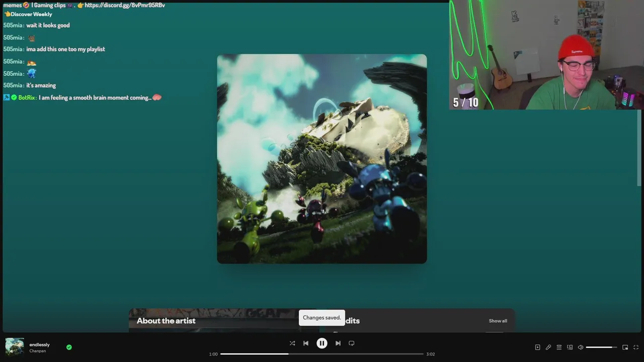Pause the current song
Image resolution: width=644 pixels, height=362 pixels.
point(322,343)
